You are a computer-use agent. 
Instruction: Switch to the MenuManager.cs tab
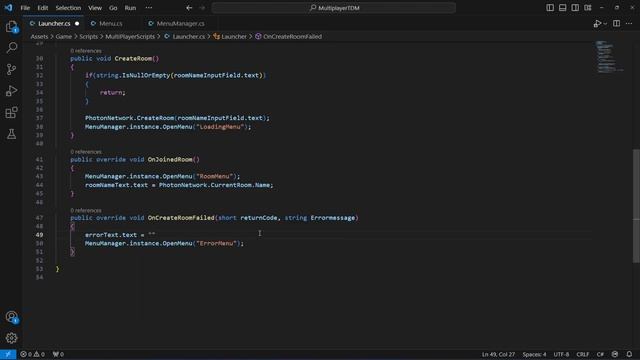coord(180,24)
